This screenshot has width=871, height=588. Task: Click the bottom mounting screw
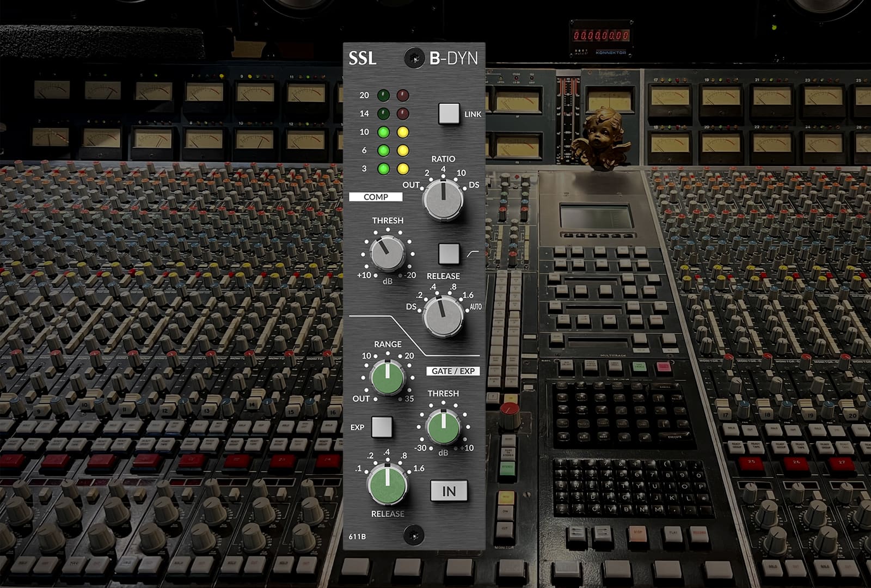point(414,535)
